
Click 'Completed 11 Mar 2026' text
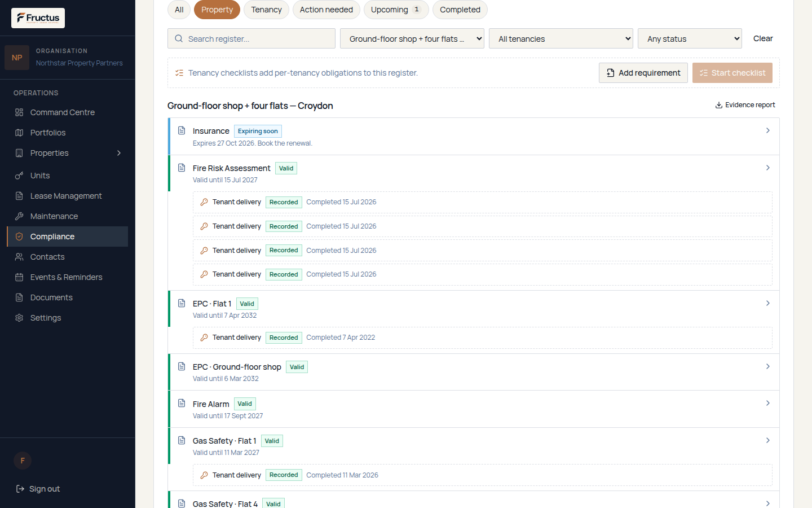click(342, 475)
